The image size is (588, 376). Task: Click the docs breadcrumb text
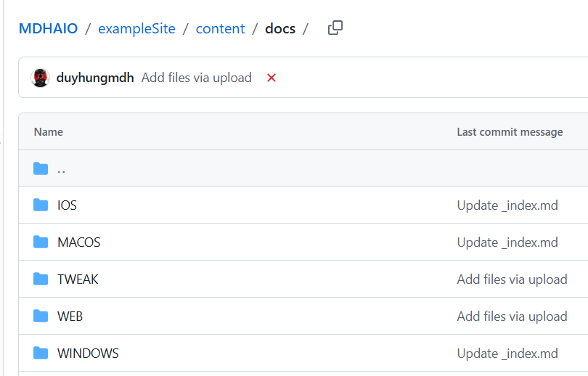280,28
